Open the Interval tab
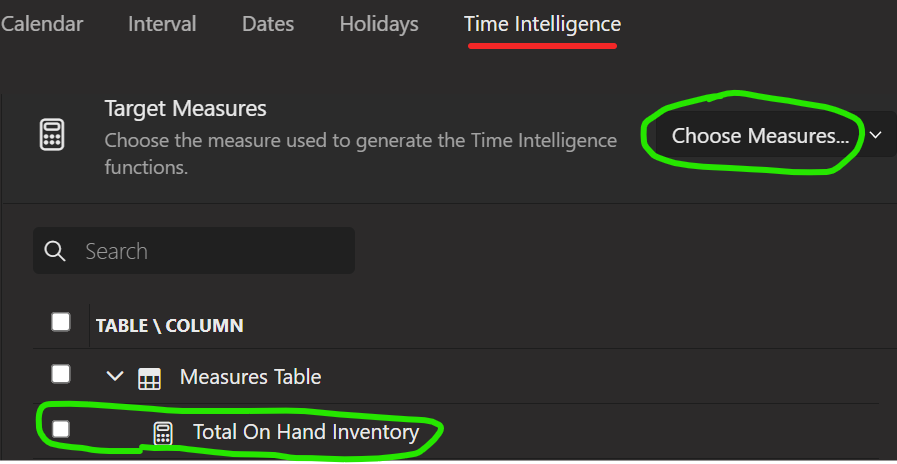The image size is (897, 464). pyautogui.click(x=162, y=24)
